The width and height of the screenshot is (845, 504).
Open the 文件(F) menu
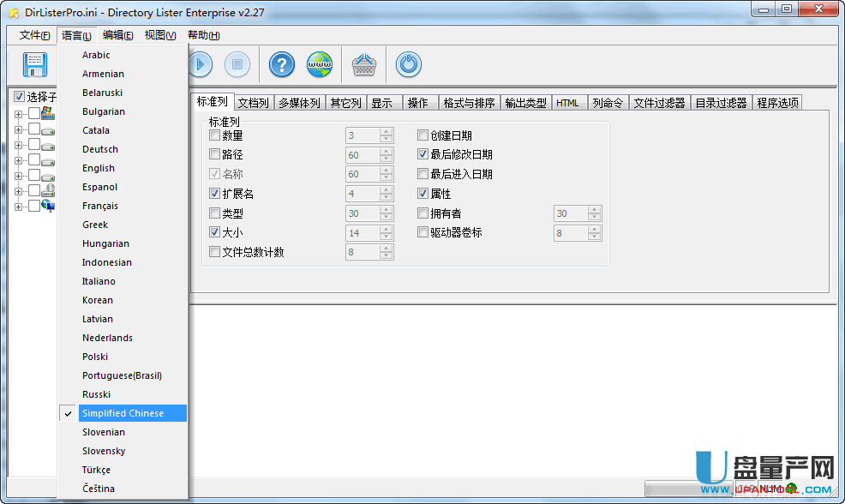[x=34, y=35]
